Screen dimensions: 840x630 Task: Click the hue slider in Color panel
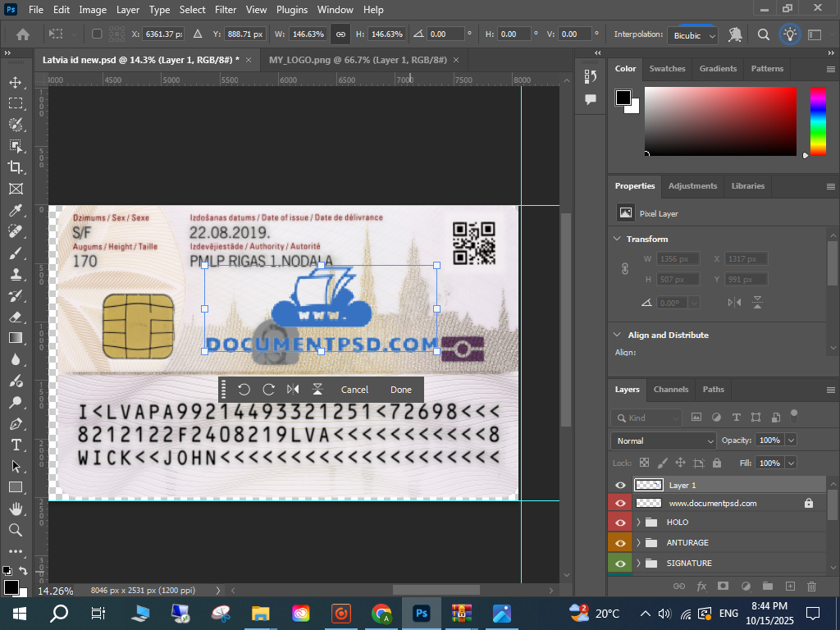(x=818, y=121)
